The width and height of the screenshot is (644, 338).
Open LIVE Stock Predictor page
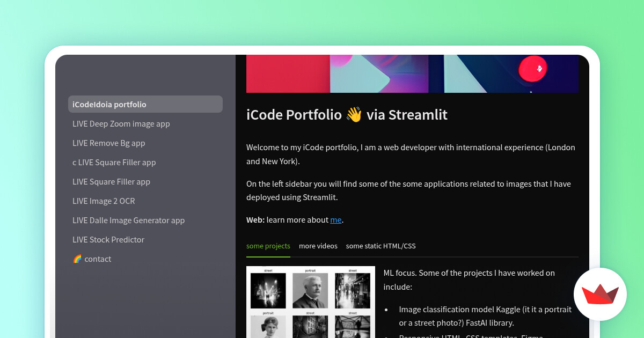point(108,240)
